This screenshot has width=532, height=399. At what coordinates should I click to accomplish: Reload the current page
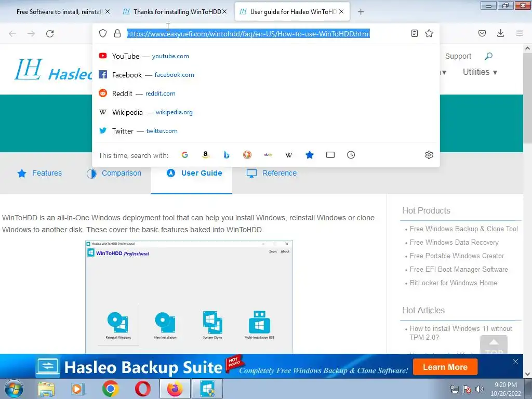[50, 34]
